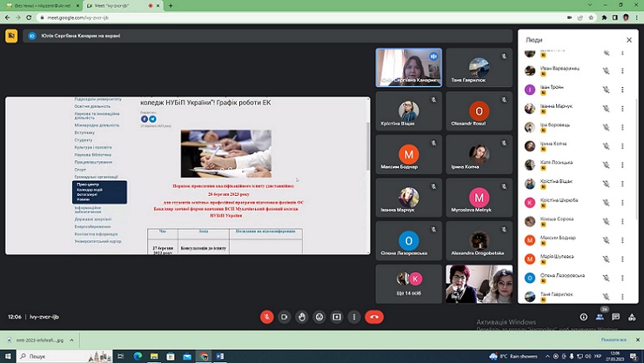Reload the Meet page

[29, 17]
